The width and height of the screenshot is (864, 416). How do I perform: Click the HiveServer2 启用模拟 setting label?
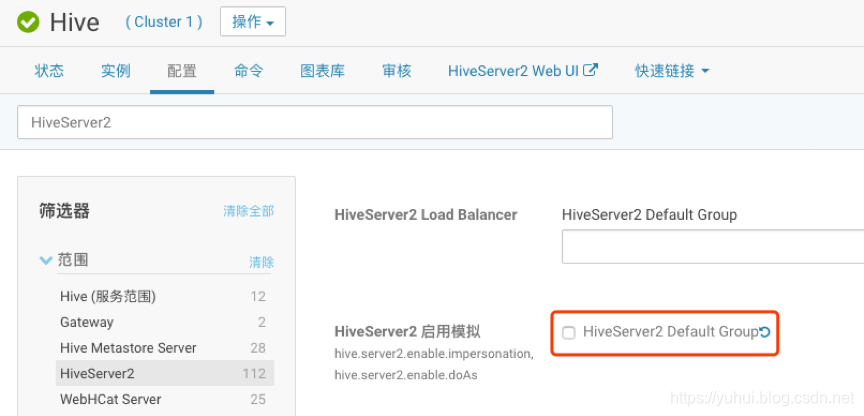click(x=407, y=332)
